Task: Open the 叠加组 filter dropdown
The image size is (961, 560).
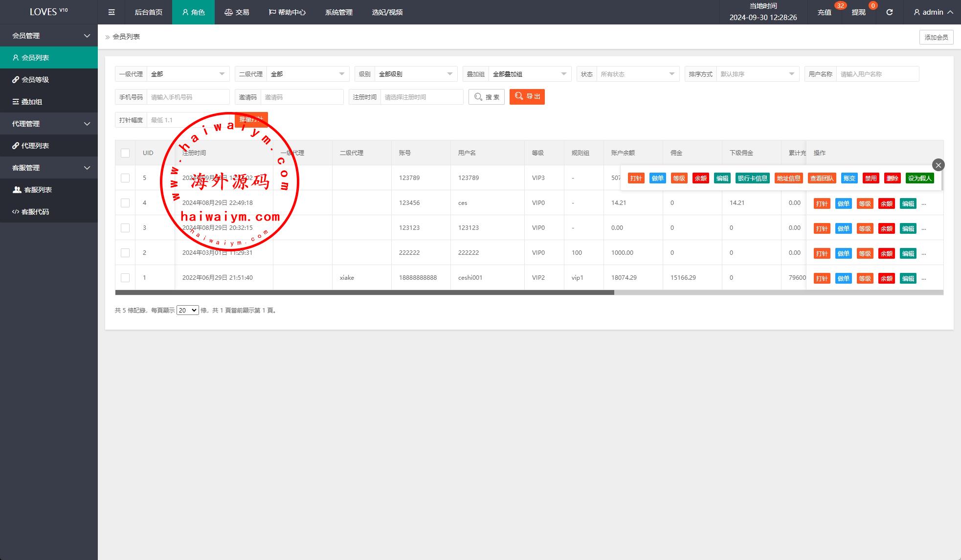Action: [530, 74]
